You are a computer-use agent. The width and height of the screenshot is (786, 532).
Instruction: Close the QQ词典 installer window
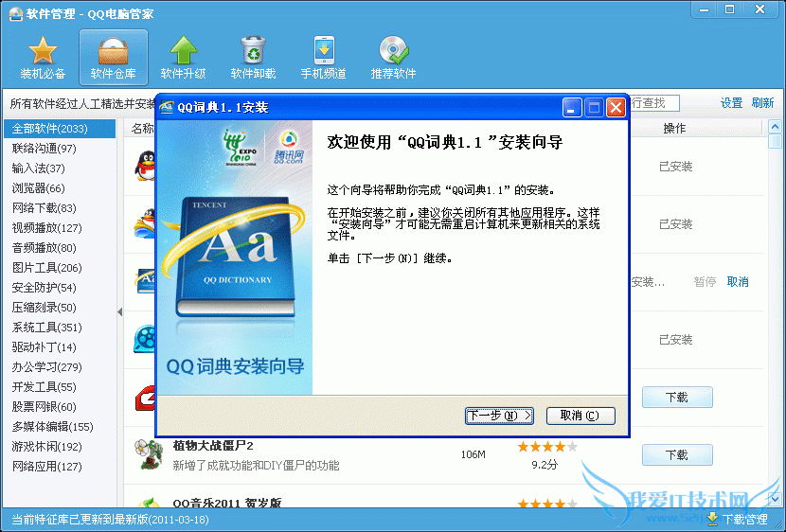pyautogui.click(x=616, y=108)
